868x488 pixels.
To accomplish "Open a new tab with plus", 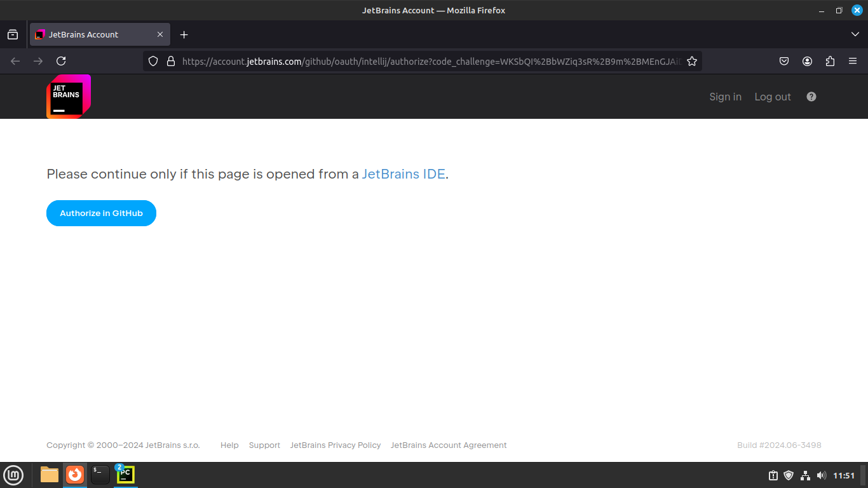I will click(x=184, y=34).
